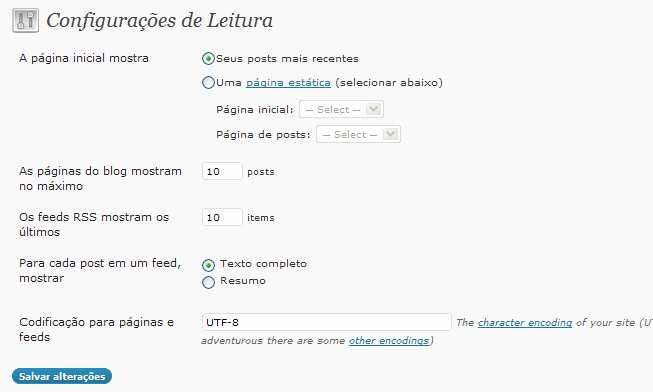Click the Reading Settings tools icon
This screenshot has height=392, width=653.
coord(25,20)
